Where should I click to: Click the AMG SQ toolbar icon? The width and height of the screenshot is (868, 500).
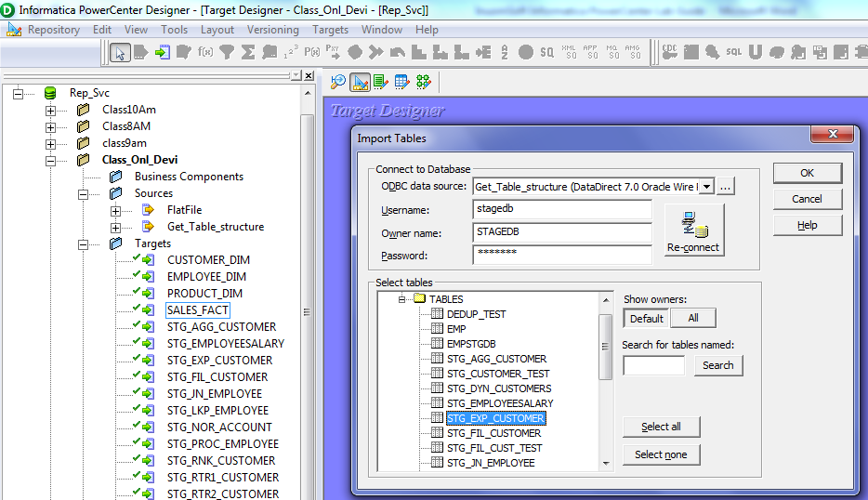coord(633,53)
